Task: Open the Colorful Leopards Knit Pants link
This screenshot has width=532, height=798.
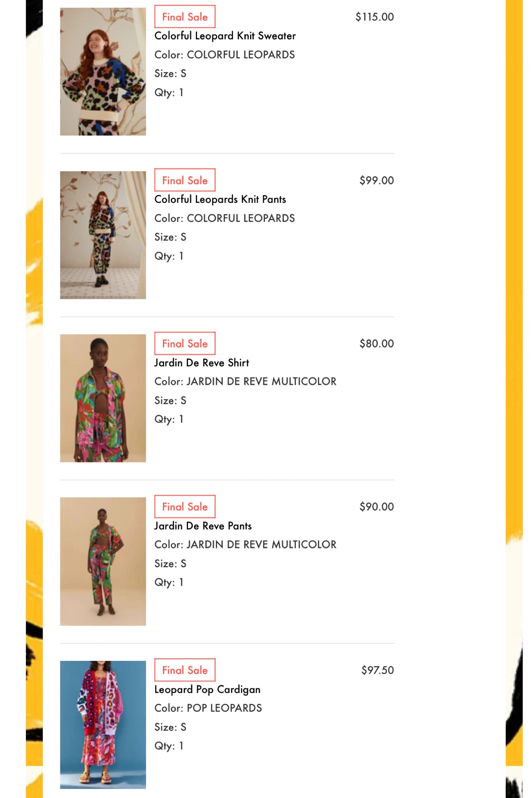Action: tap(220, 200)
